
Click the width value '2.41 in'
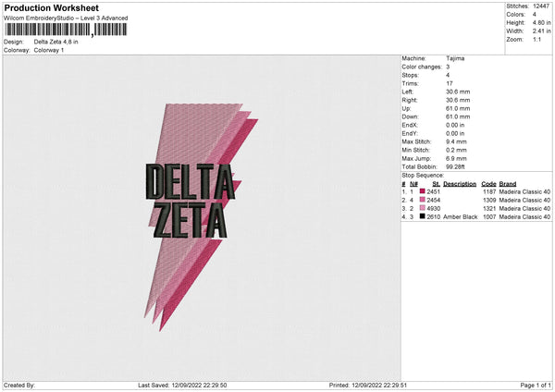click(x=541, y=31)
